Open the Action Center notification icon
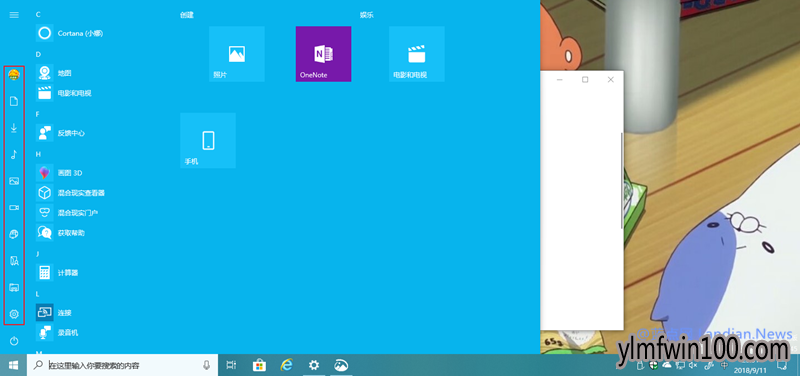 [781, 365]
